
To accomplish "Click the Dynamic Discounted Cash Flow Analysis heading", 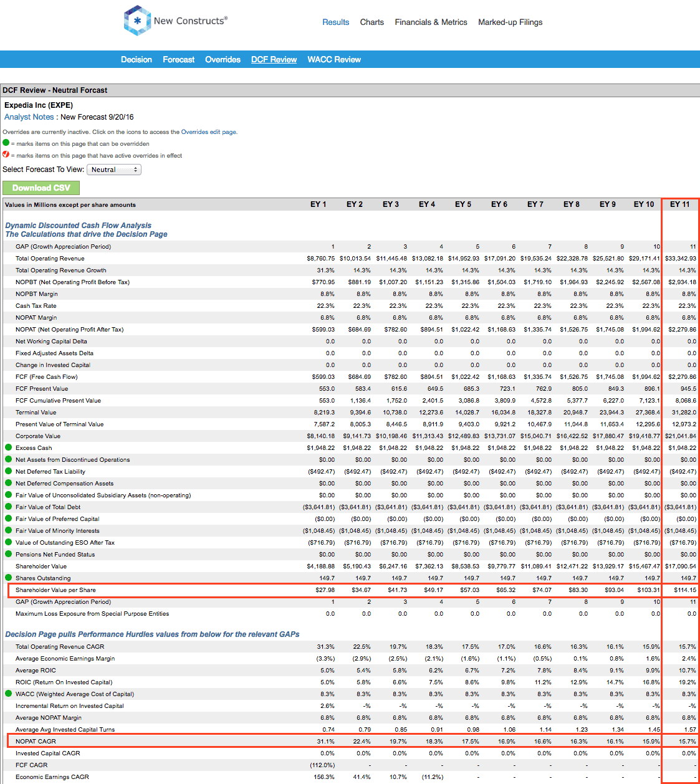I will point(79,226).
